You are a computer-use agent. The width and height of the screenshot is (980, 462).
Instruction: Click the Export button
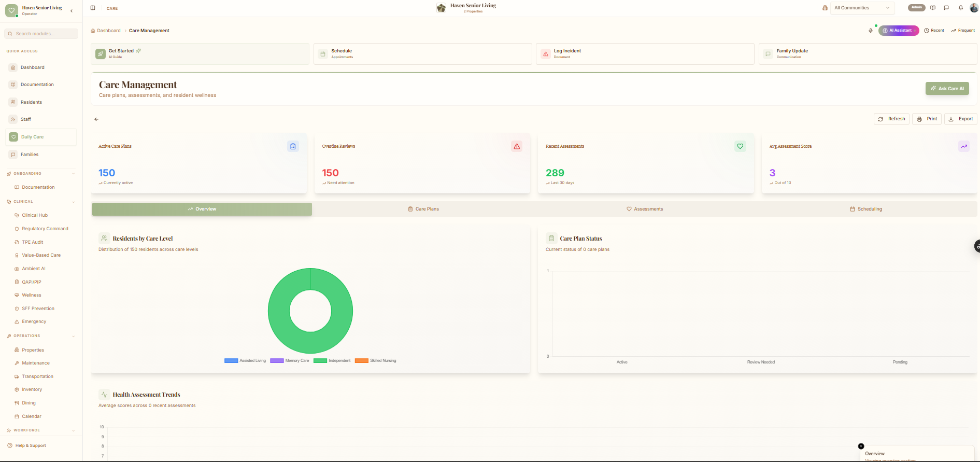[x=960, y=119]
